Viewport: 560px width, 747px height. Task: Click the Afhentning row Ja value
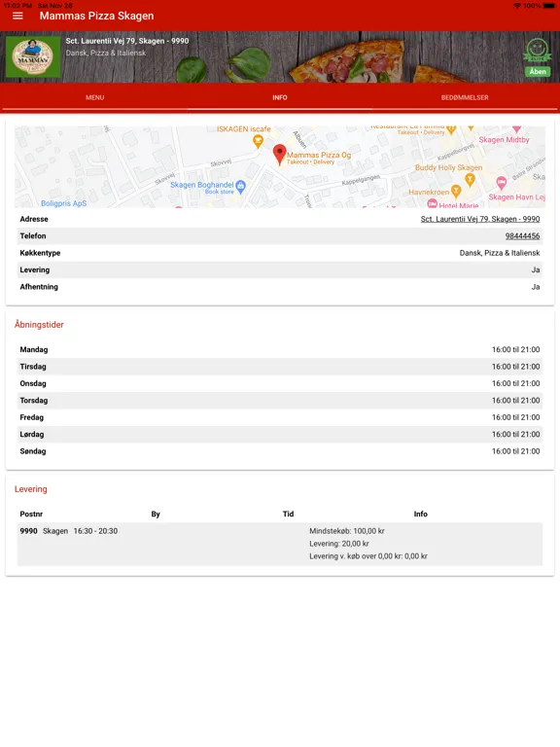536,287
